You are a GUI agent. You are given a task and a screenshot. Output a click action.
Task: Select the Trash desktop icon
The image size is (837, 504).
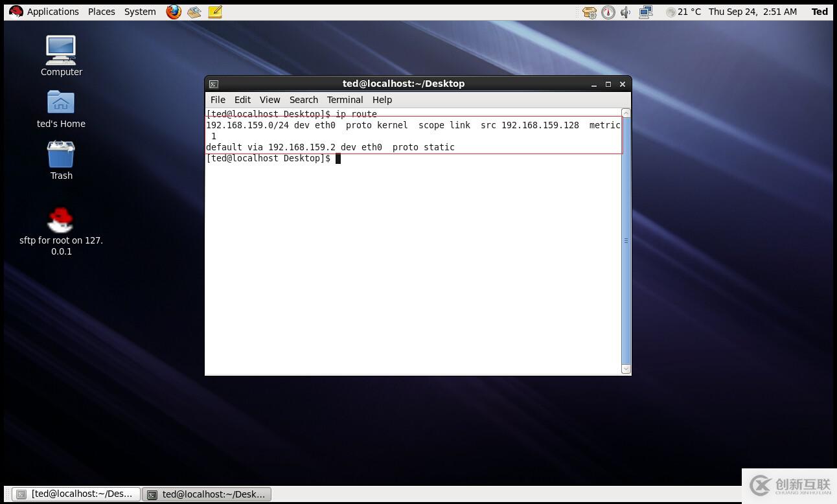(61, 161)
